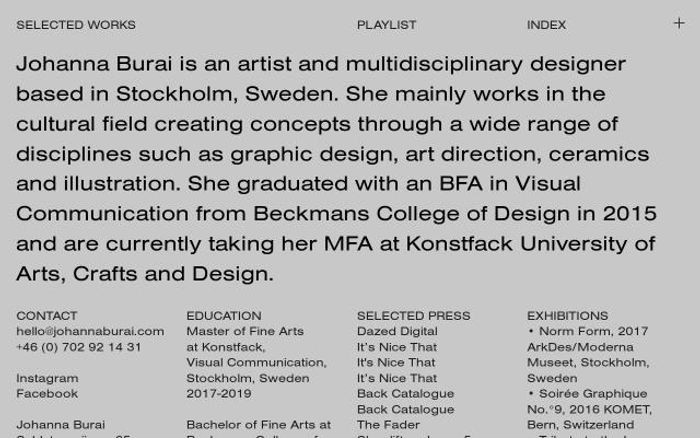The width and height of the screenshot is (700, 438).
Task: Open the Selected Works page
Action: [x=76, y=24]
